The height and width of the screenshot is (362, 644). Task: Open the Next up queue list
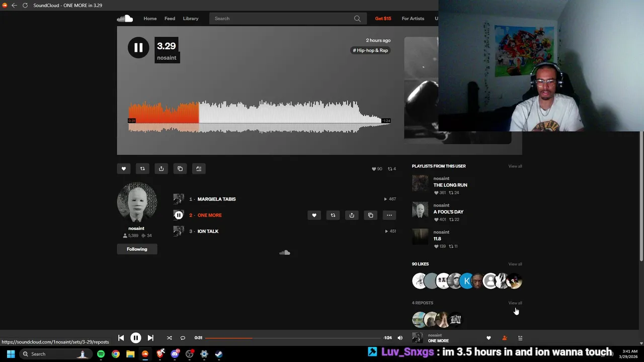coord(520,338)
